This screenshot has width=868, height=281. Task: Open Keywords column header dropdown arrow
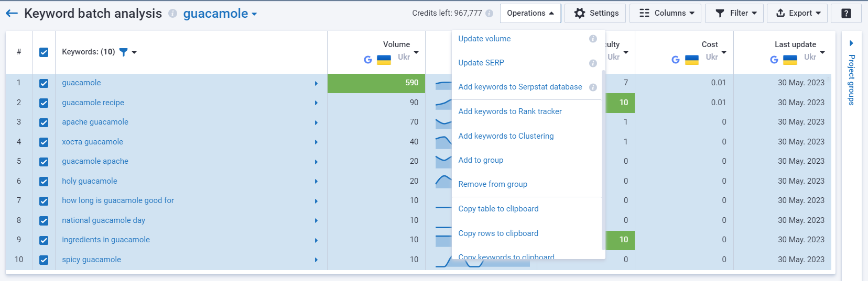point(134,52)
